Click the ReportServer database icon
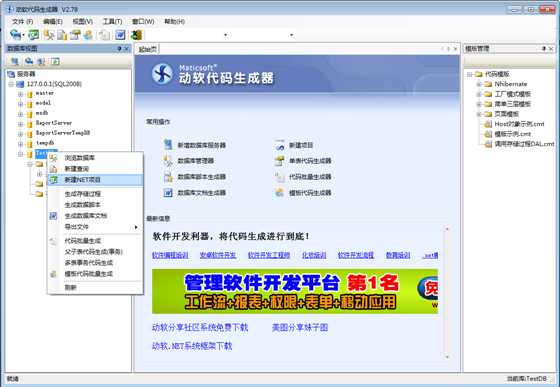Viewport: 560px width, 387px height. [30, 124]
